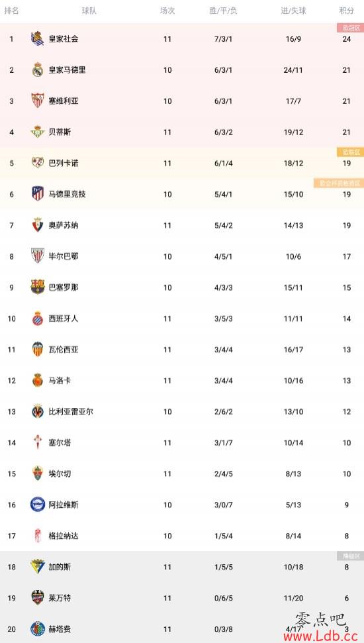The image size is (364, 643).
Task: Click the Real Sociedad (皇家社会) crest
Action: (37, 38)
